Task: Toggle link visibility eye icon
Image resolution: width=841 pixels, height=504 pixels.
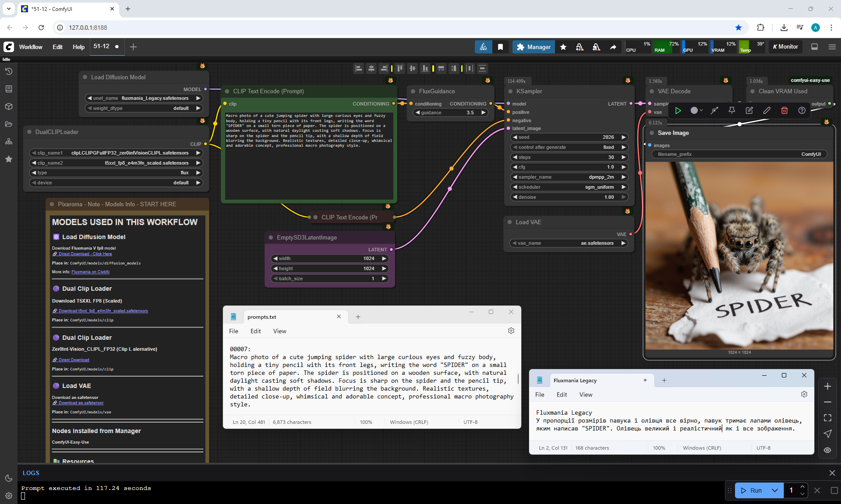Action: click(827, 450)
